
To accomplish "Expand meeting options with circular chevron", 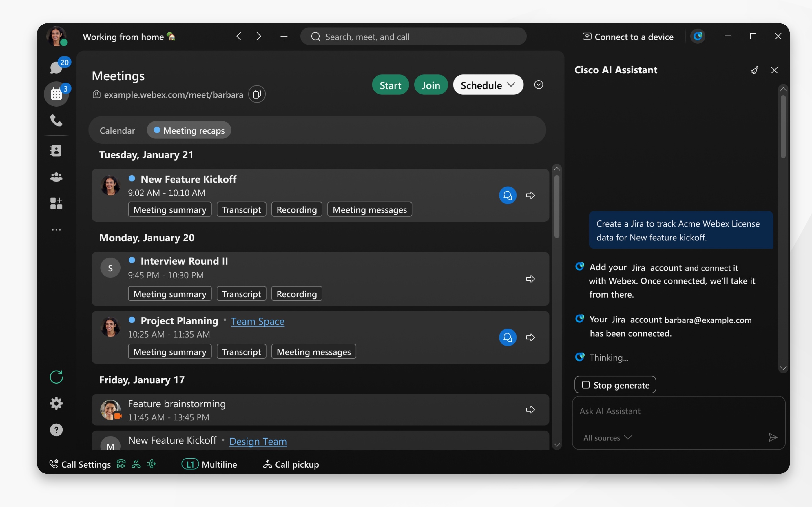I will pyautogui.click(x=539, y=85).
